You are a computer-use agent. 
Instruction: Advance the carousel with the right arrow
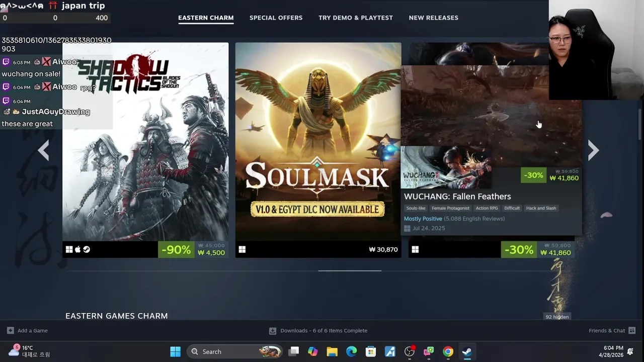tap(594, 150)
